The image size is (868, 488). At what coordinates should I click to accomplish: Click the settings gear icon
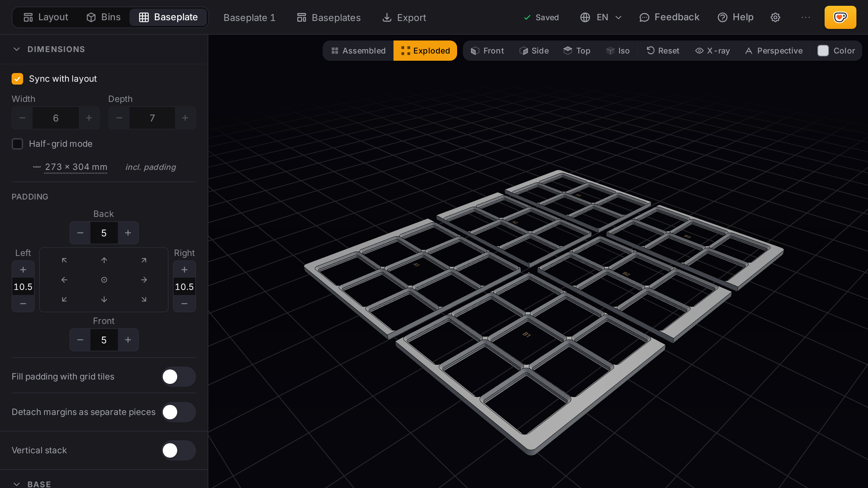pyautogui.click(x=775, y=17)
